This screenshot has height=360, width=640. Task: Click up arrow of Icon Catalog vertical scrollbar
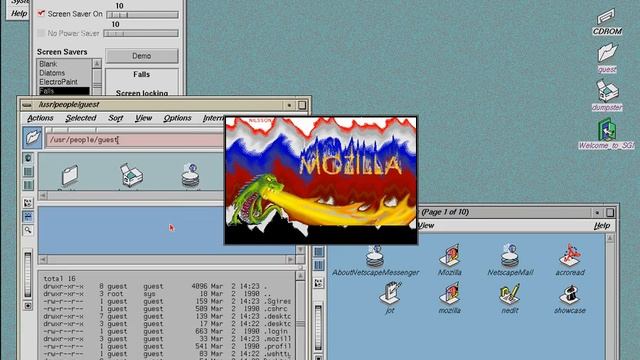pos(610,238)
